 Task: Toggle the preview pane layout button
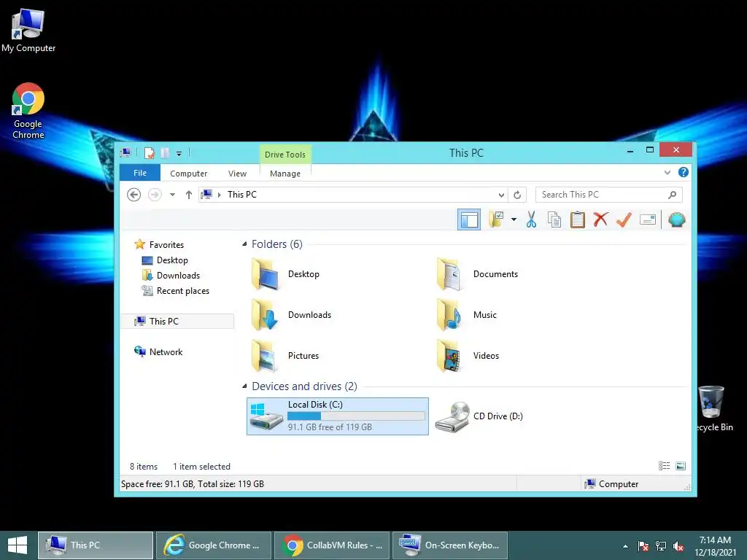tap(469, 219)
